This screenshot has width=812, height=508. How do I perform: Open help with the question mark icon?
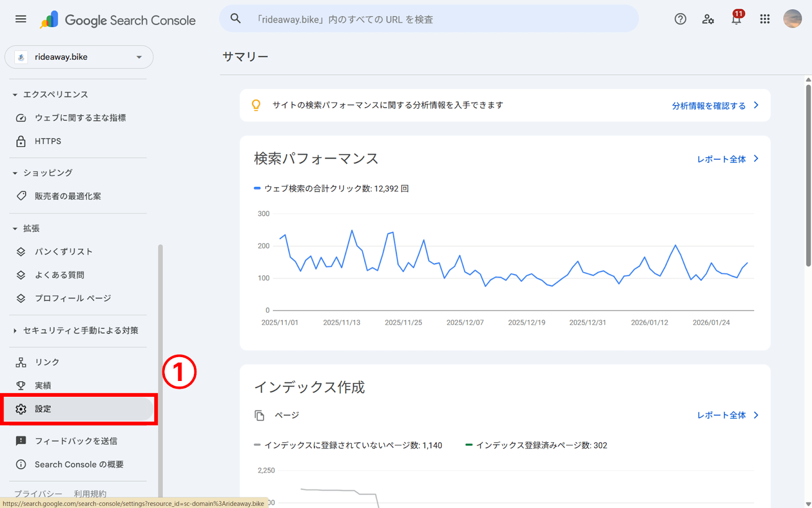pos(680,19)
